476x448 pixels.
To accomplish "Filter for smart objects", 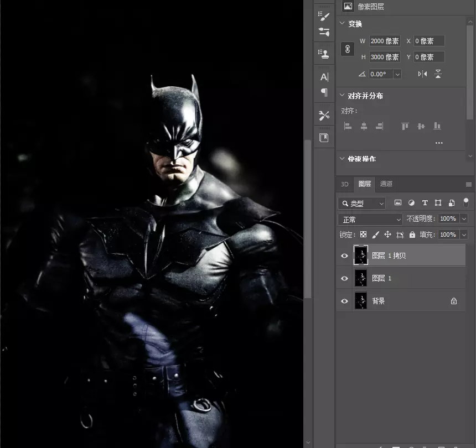I will click(x=452, y=203).
